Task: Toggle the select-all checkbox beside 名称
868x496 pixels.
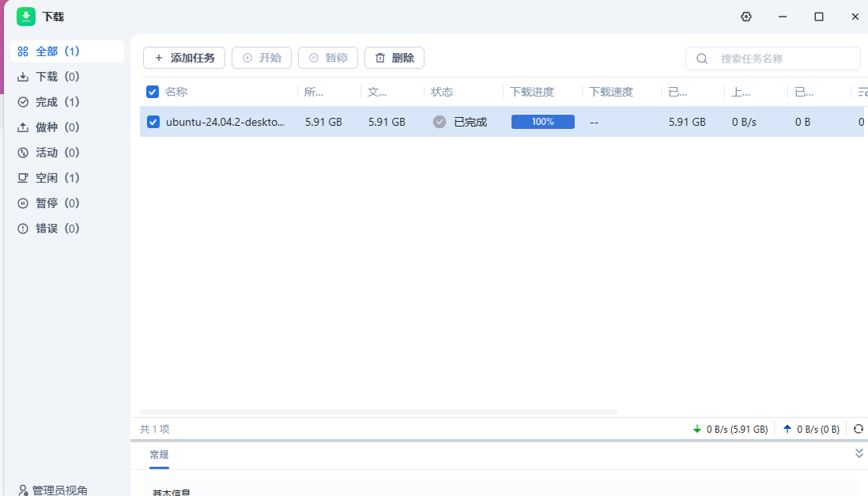Action: point(153,92)
